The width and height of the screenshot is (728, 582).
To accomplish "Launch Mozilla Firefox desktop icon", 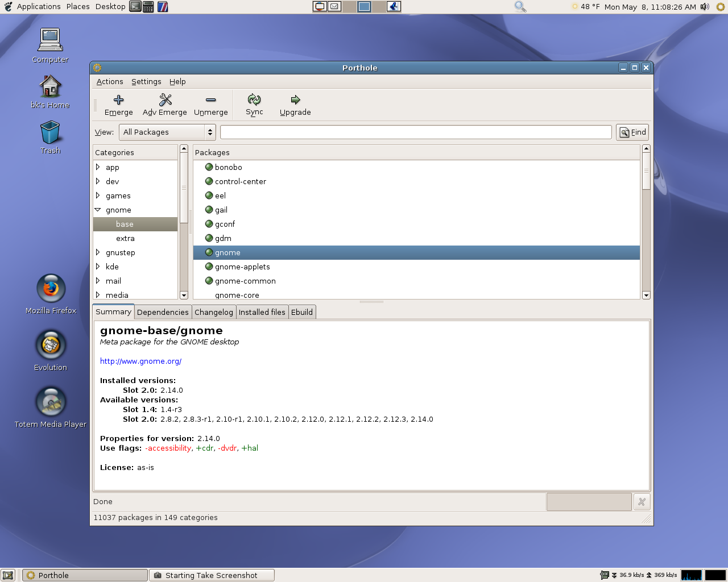I will [x=51, y=289].
